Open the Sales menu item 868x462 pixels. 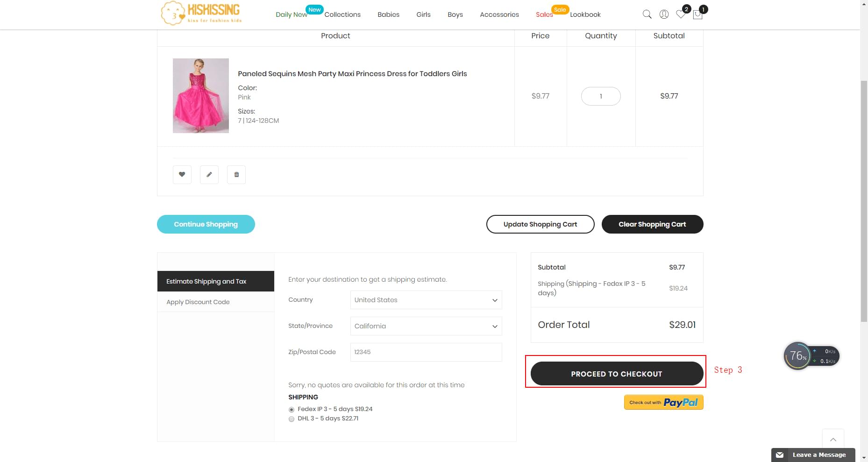[543, 14]
